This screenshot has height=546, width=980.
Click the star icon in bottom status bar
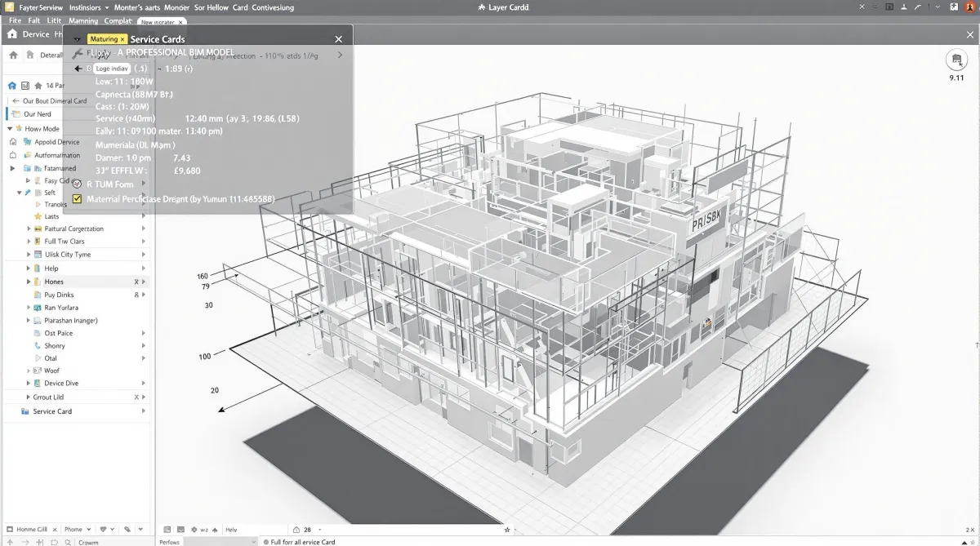click(507, 530)
